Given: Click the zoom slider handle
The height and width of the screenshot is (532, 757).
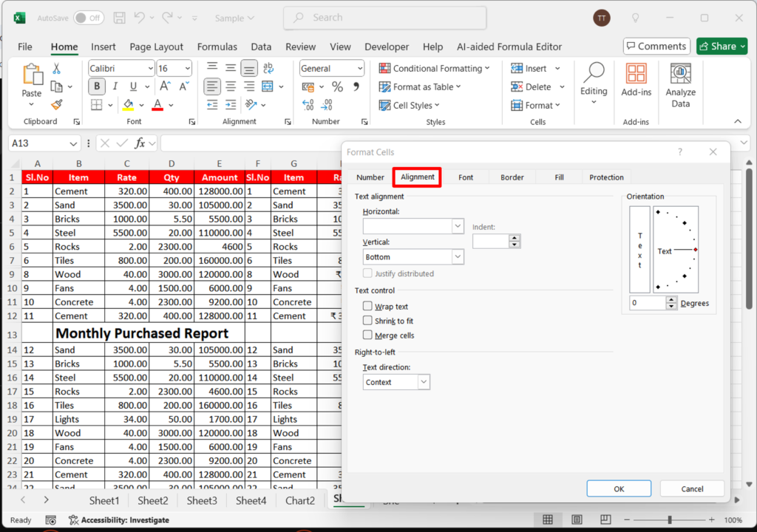Looking at the screenshot, I should pyautogui.click(x=670, y=519).
